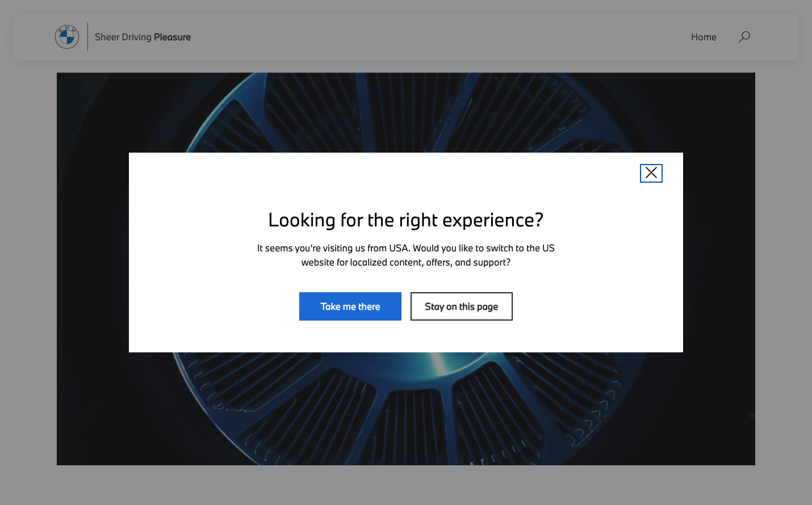This screenshot has width=812, height=505.
Task: Click the 'Looking for the right experience?' heading
Action: (405, 220)
